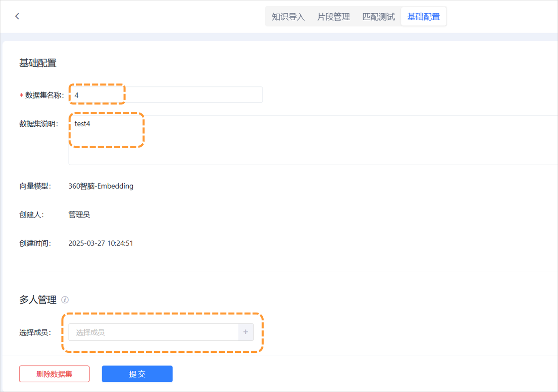Show the info tooltip beside 多人管理
This screenshot has width=558, height=392.
coord(65,300)
